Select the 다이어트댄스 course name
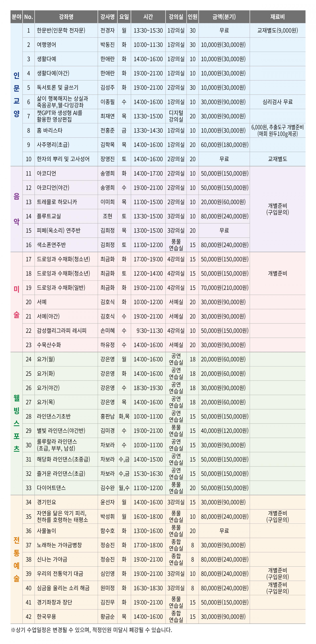316x644 pixels. (x=51, y=488)
